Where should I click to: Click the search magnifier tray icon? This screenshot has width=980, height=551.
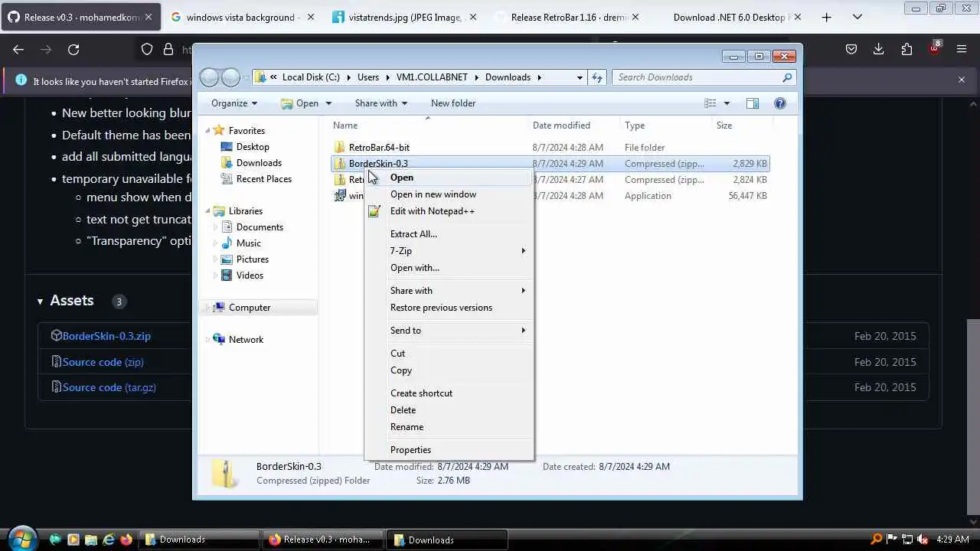pyautogui.click(x=877, y=540)
